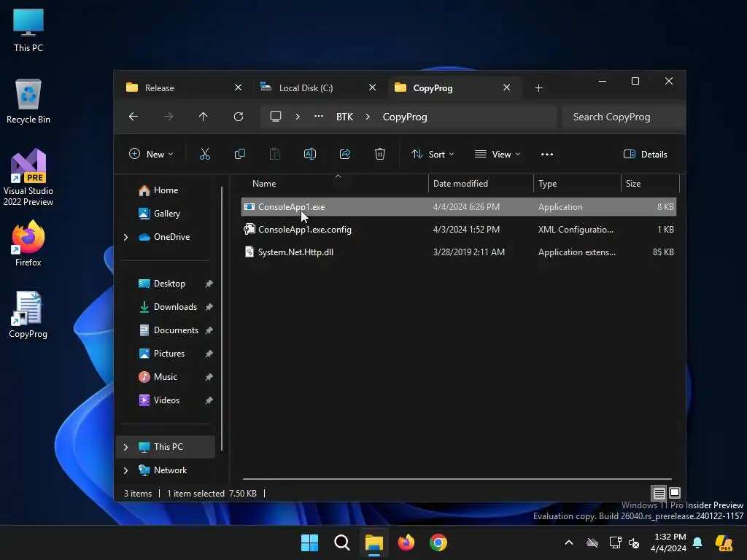This screenshot has height=560, width=747.
Task: Click the Share icon in toolbar
Action: 345,154
